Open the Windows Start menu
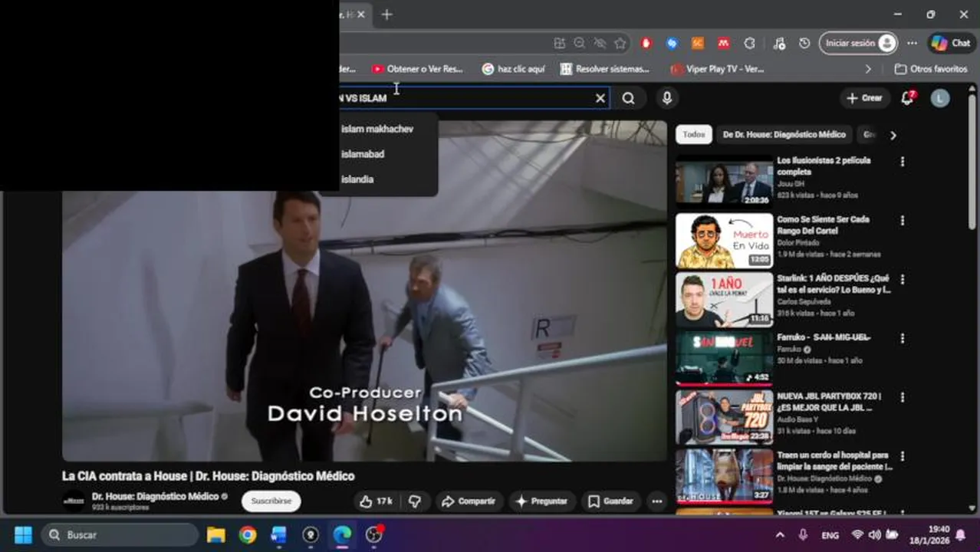Image resolution: width=980 pixels, height=552 pixels. 23,534
